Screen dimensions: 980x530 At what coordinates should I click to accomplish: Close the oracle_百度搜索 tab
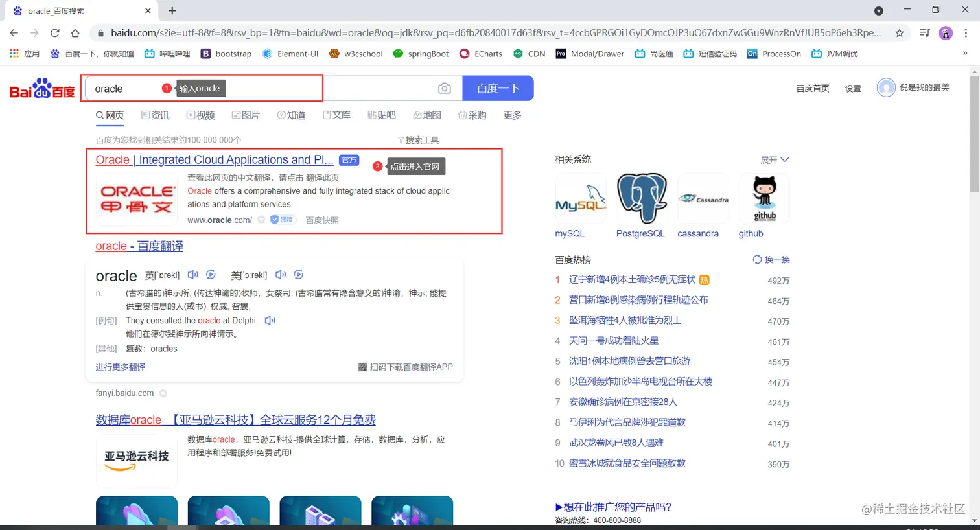(148, 10)
